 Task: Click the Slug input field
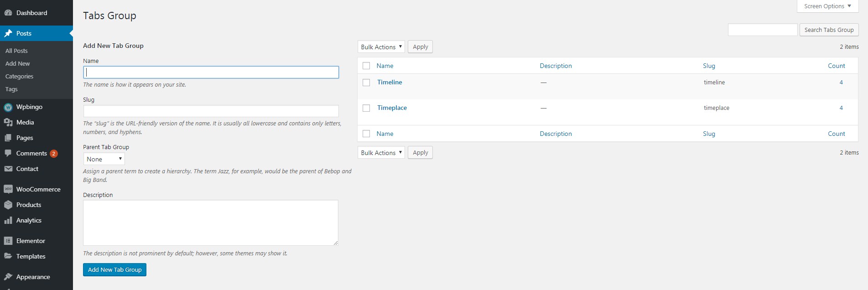(211, 111)
